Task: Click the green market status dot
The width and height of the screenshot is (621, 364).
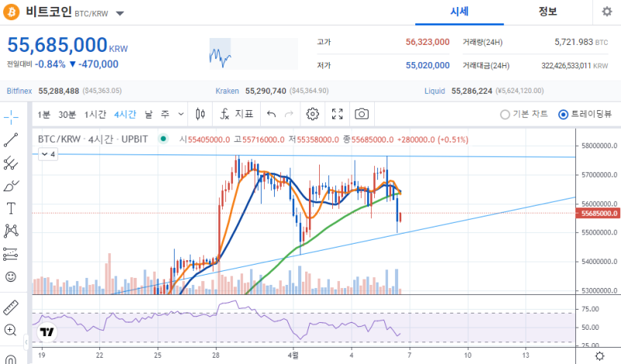Action: pyautogui.click(x=163, y=139)
